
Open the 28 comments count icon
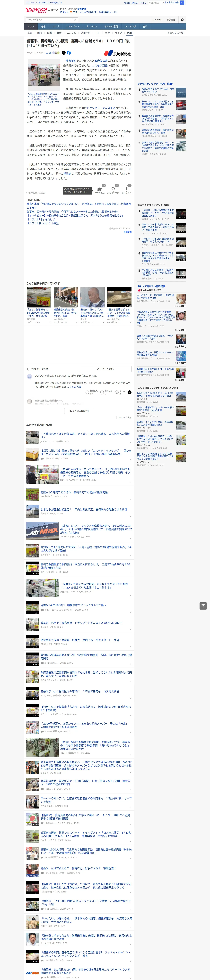[49, 53]
